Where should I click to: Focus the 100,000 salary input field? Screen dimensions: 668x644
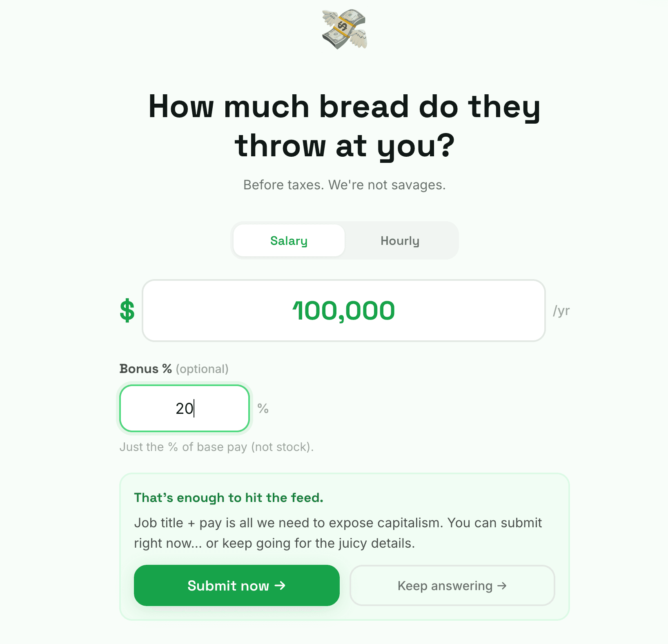343,311
